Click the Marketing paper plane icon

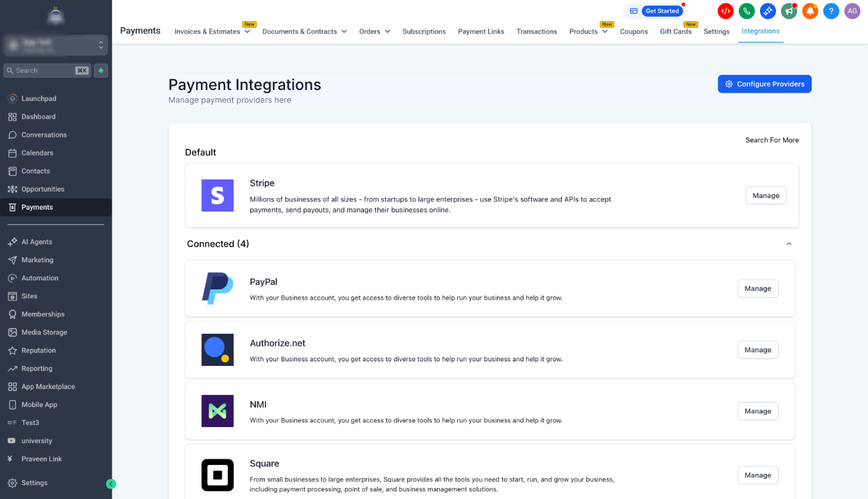click(x=12, y=260)
